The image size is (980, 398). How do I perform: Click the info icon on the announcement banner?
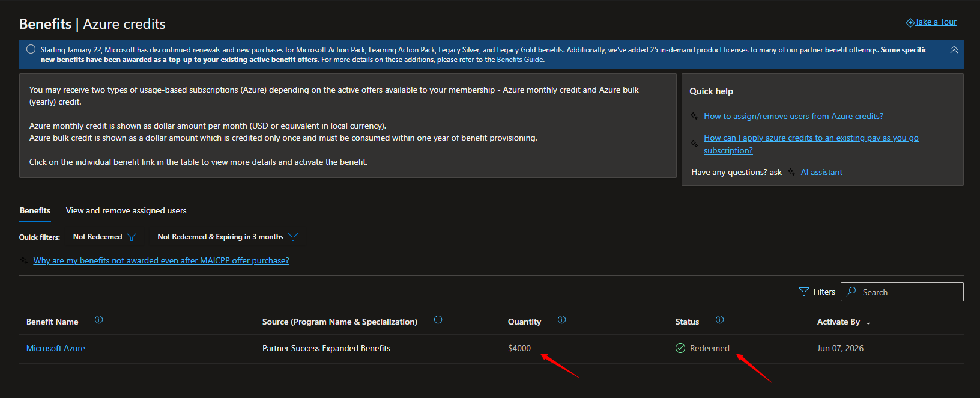pos(31,49)
